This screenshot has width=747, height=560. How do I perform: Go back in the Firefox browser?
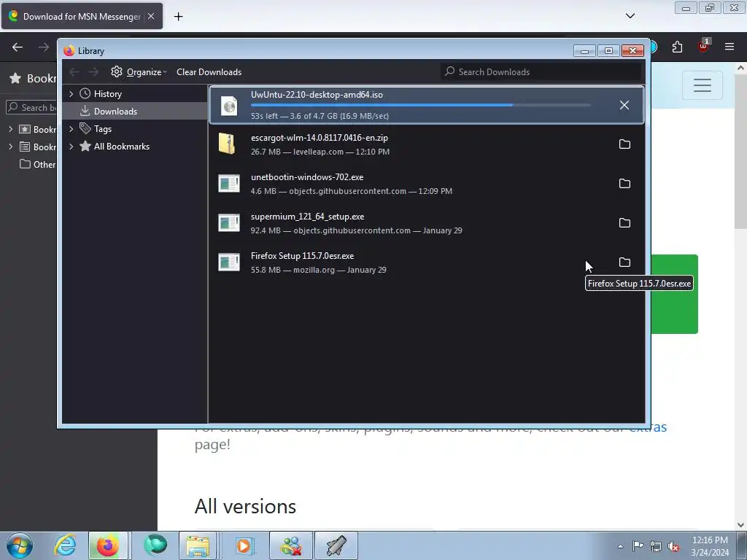click(x=18, y=47)
